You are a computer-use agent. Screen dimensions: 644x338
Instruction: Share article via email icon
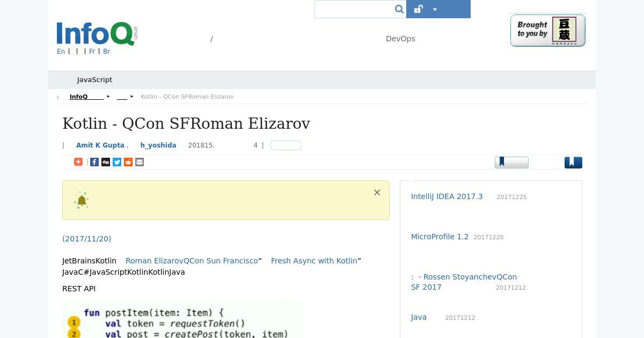pyautogui.click(x=140, y=162)
